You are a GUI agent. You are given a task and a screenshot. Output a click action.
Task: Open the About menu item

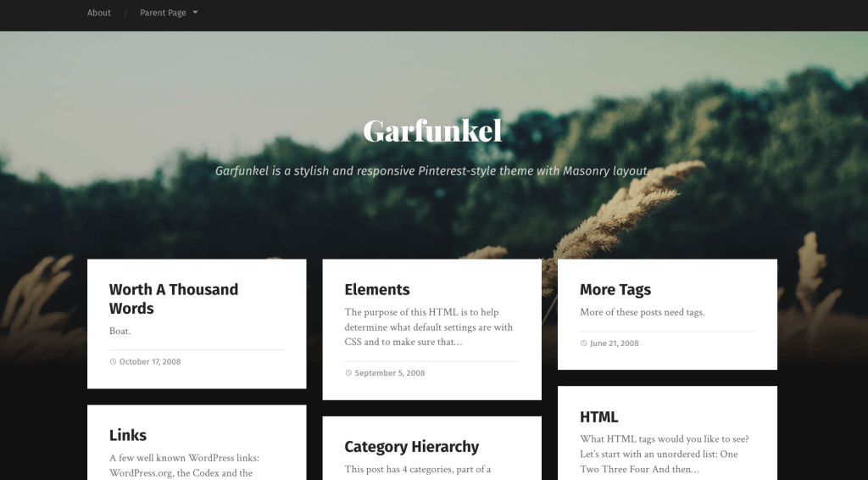click(99, 13)
